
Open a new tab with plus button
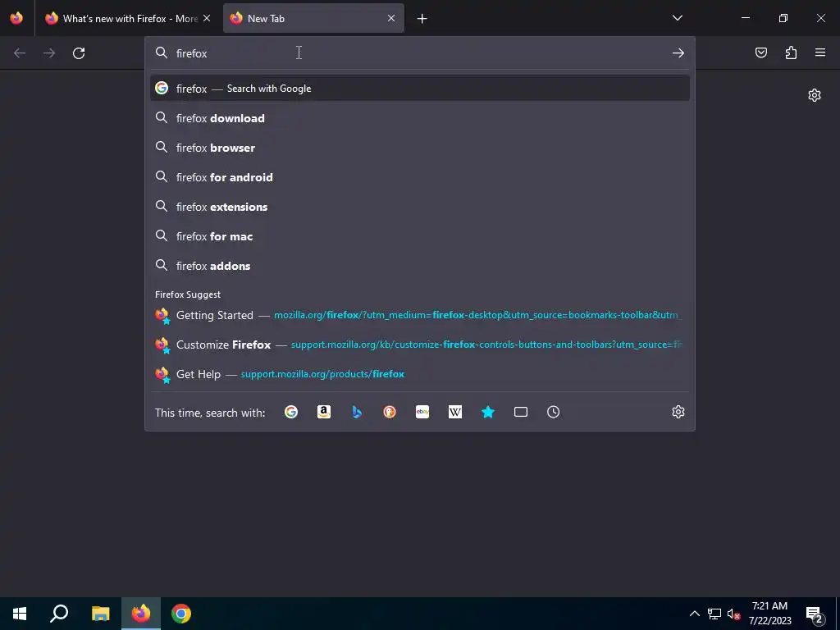(x=422, y=19)
